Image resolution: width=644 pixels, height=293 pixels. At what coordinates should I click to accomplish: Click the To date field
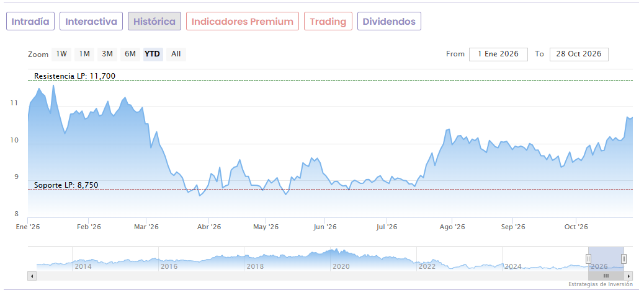[x=579, y=54]
